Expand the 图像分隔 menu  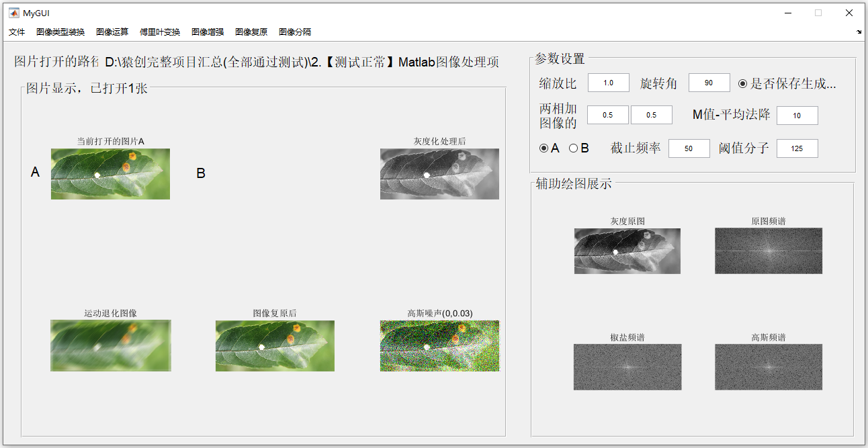click(x=295, y=32)
